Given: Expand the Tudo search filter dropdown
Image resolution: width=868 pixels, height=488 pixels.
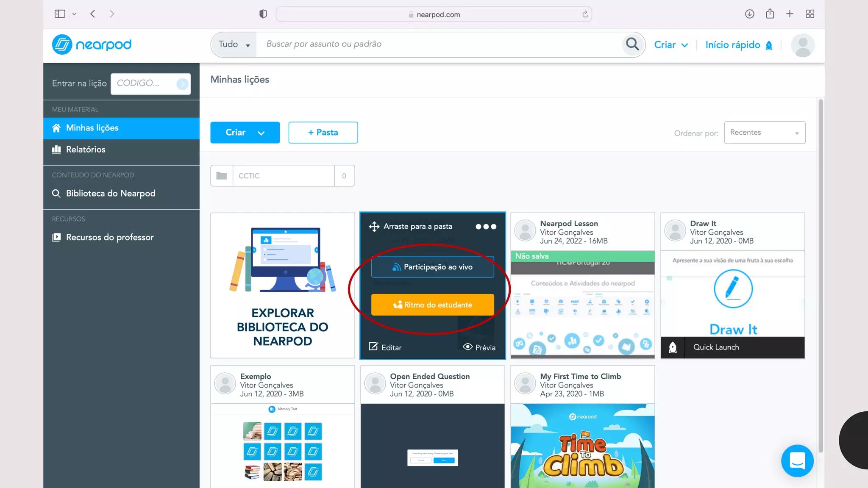Looking at the screenshot, I should (234, 44).
